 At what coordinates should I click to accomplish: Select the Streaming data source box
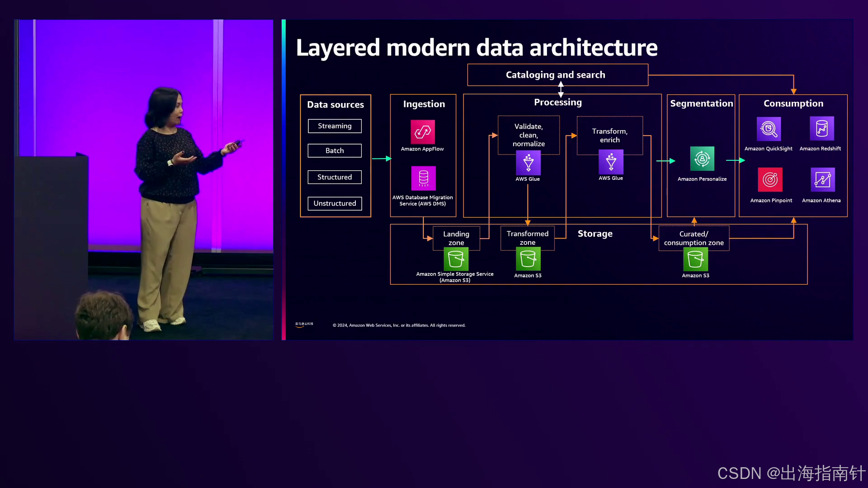click(x=335, y=126)
